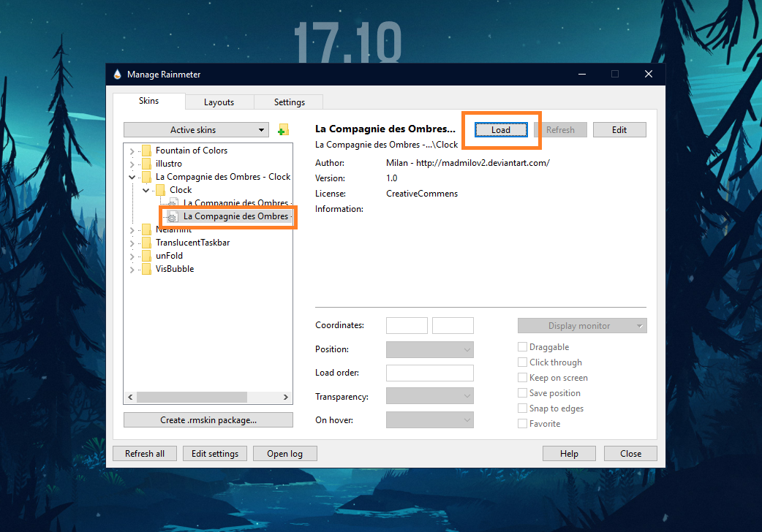
Task: Click the Edit button
Action: pyautogui.click(x=619, y=130)
